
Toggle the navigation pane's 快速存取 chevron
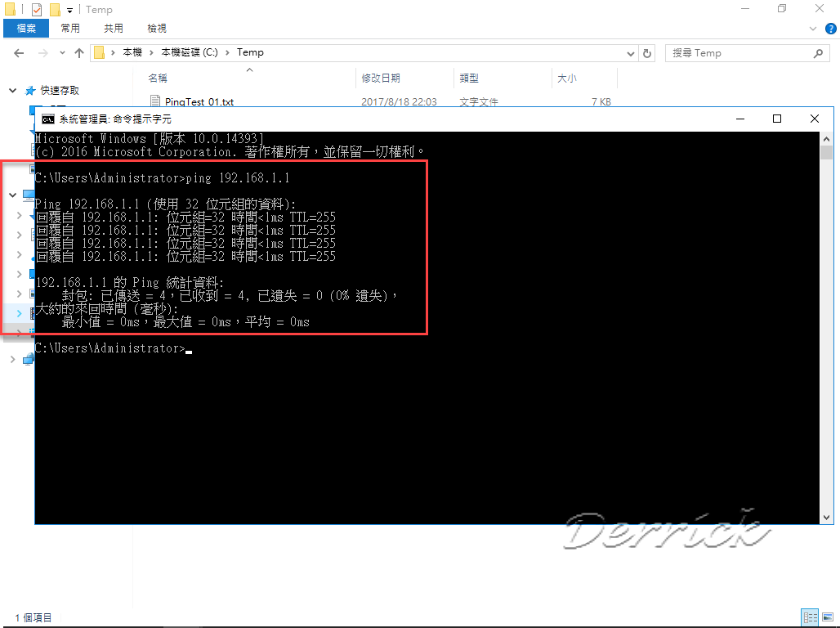pyautogui.click(x=11, y=90)
